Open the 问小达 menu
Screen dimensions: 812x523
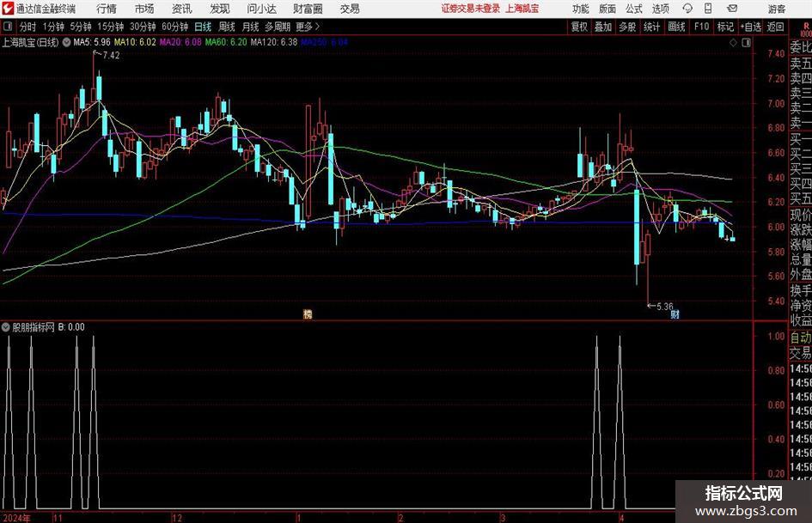[261, 9]
